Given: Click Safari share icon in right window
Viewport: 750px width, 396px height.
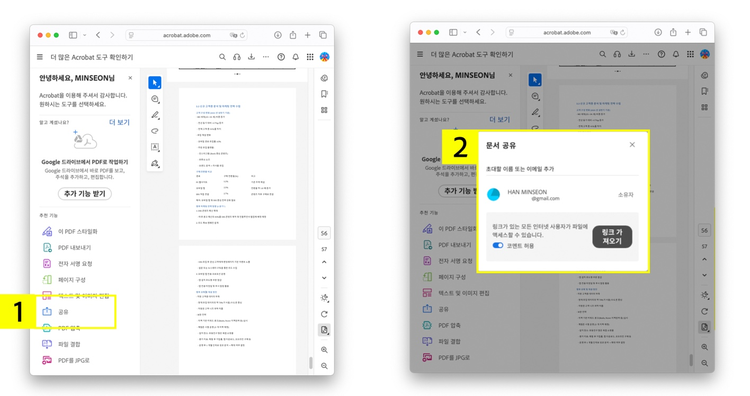Looking at the screenshot, I should 673,32.
